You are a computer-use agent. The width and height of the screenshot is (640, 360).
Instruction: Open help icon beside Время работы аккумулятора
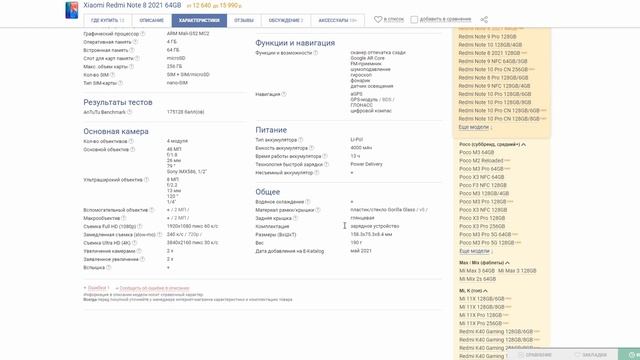tap(325, 156)
